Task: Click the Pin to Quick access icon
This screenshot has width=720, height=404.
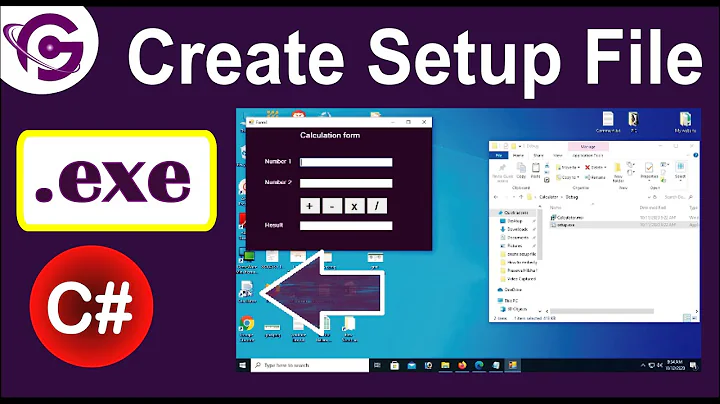Action: pos(502,168)
